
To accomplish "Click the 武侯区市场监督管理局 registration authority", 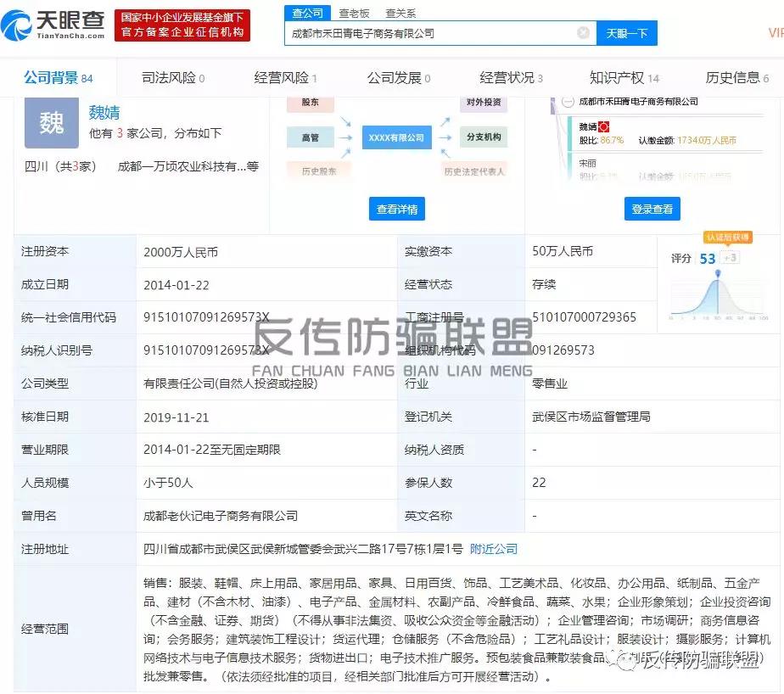I will pos(591,417).
